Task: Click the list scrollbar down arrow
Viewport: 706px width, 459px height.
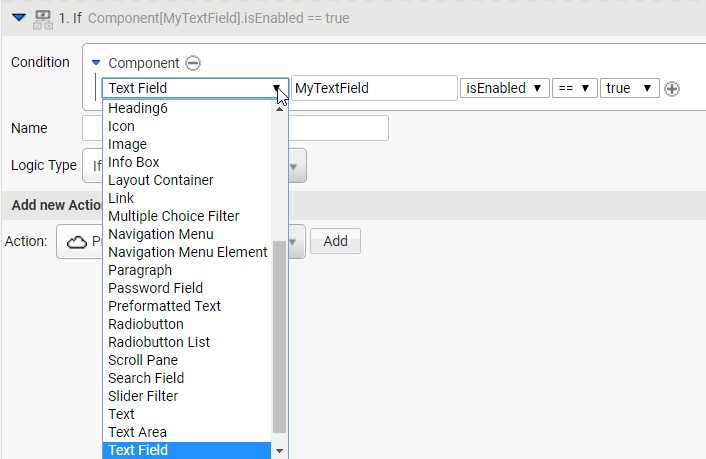Action: (x=280, y=451)
